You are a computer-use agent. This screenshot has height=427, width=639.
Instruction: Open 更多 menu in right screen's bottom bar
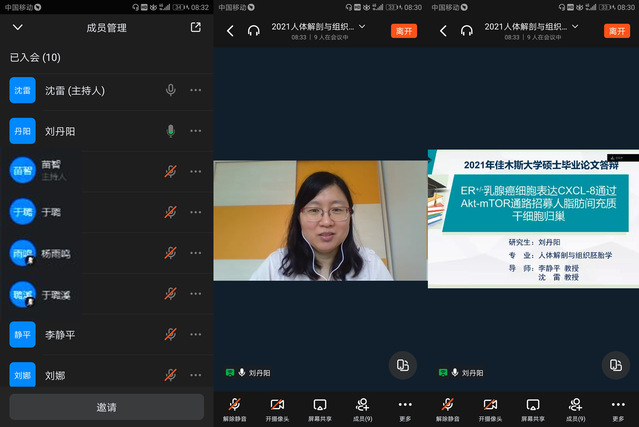tap(618, 408)
